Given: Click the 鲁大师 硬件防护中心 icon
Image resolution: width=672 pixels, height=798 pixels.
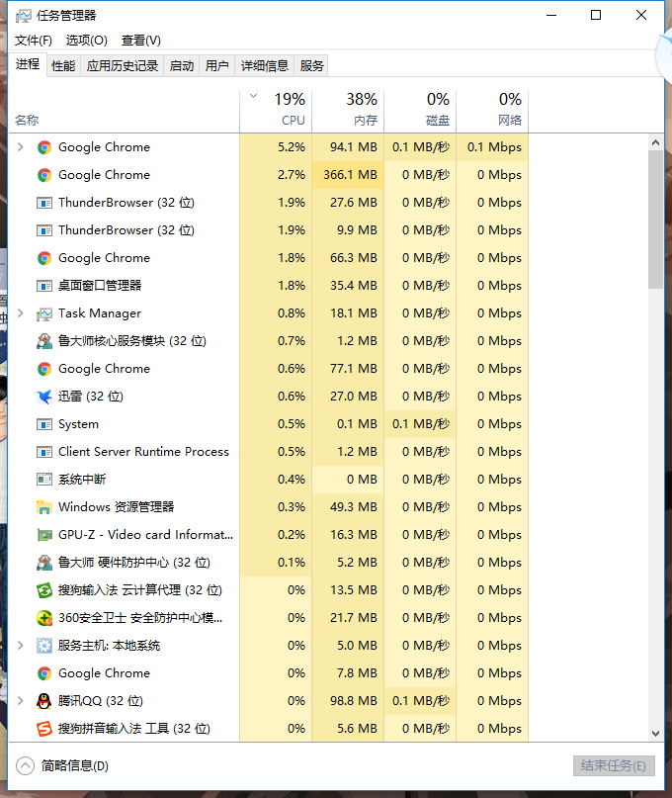Looking at the screenshot, I should [x=44, y=563].
